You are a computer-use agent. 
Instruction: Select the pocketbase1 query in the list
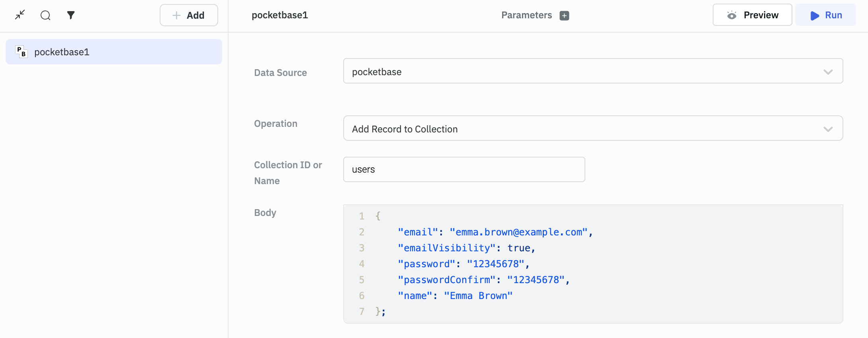[x=114, y=52]
